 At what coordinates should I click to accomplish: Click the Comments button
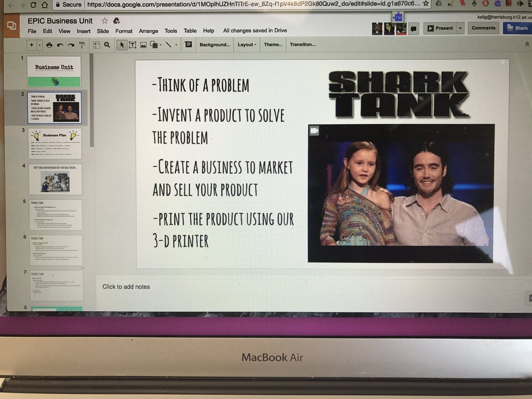pyautogui.click(x=483, y=28)
